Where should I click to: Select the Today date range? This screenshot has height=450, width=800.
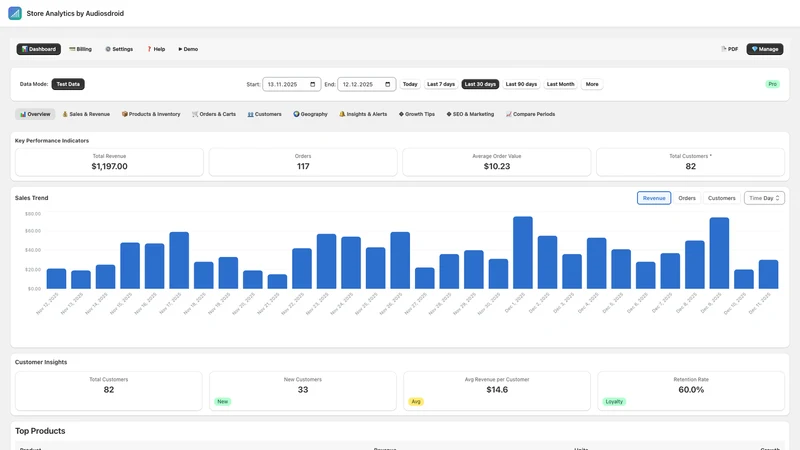click(x=410, y=84)
